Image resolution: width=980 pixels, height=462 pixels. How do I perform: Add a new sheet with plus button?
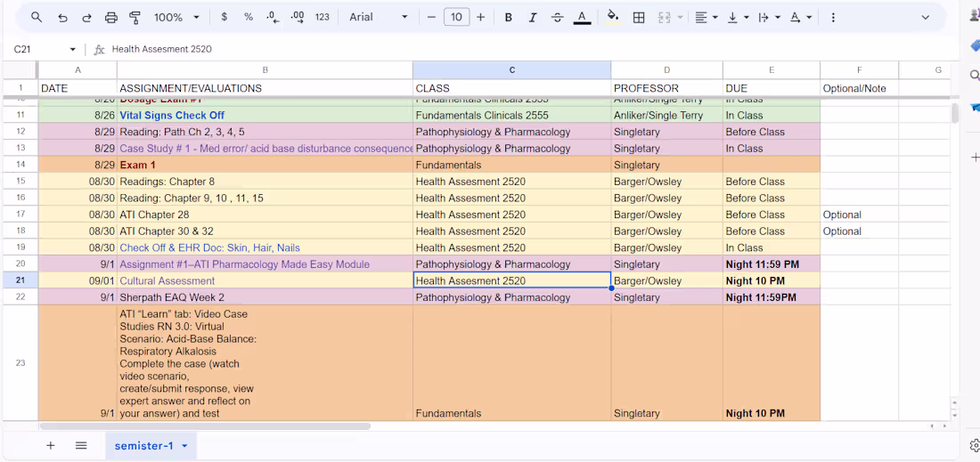(x=51, y=445)
